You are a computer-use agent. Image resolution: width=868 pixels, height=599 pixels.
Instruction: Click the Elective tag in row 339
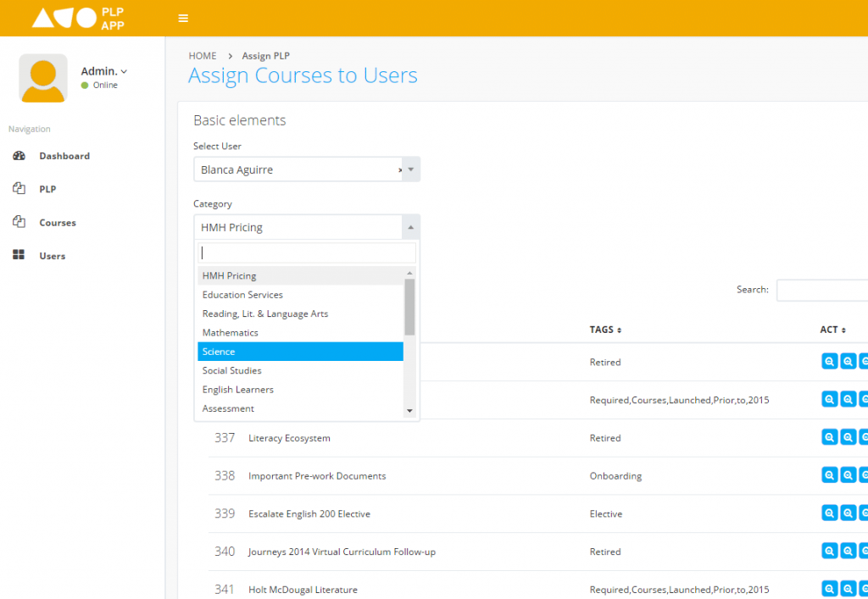click(x=605, y=513)
